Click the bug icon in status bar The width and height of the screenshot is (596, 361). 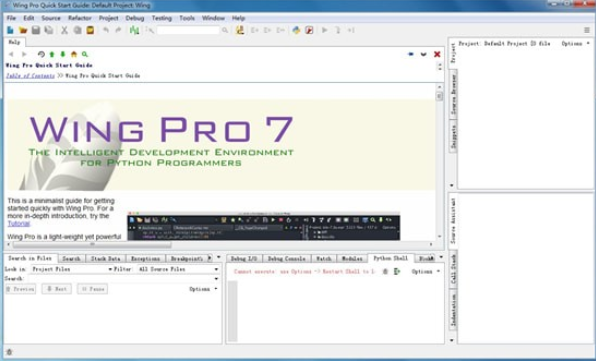click(10, 352)
